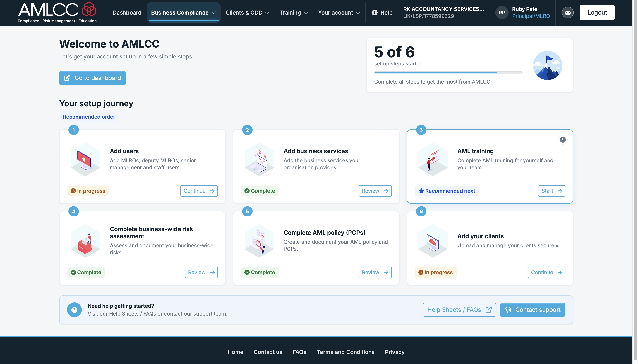Go to the Dashboard nav item

pyautogui.click(x=127, y=13)
